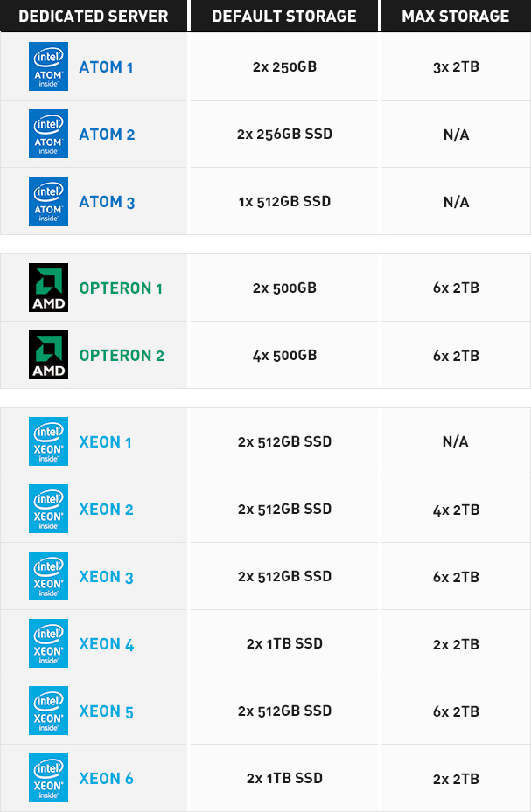This screenshot has width=531, height=812.
Task: Click the Intel Xeon icon next to XEON 6
Action: point(48,778)
